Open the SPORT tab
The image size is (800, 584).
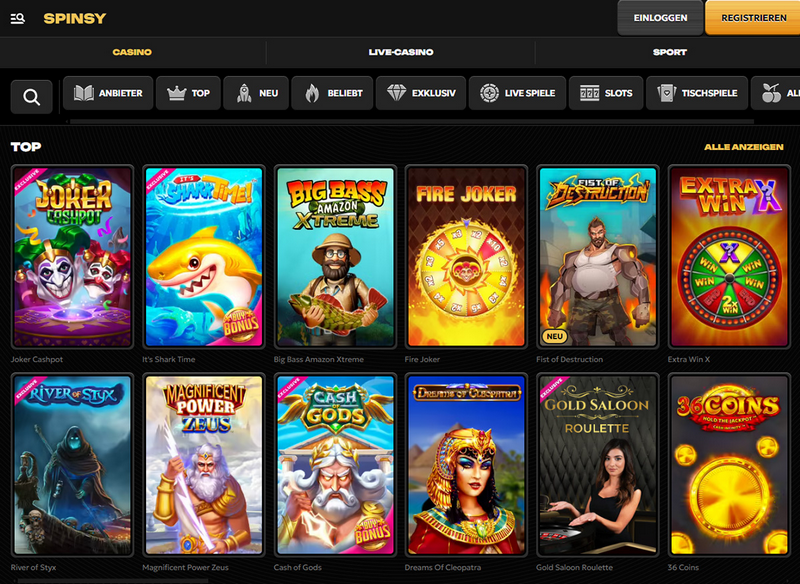[669, 52]
